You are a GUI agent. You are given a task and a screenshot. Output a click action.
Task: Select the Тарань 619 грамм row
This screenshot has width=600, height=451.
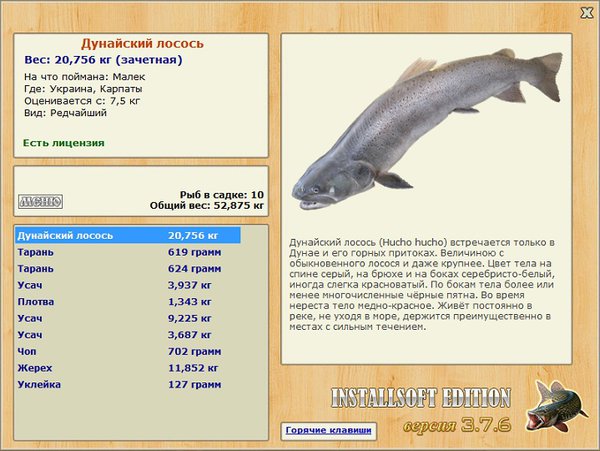(x=128, y=252)
